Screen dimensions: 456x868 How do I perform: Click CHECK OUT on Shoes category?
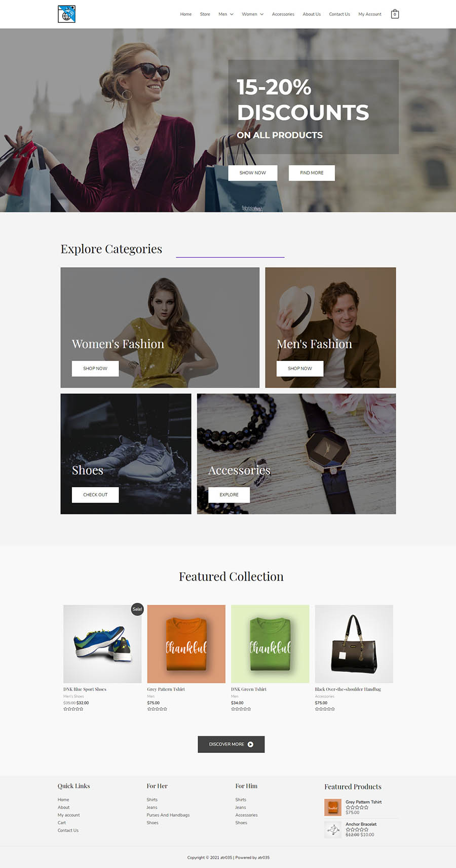[x=95, y=495]
